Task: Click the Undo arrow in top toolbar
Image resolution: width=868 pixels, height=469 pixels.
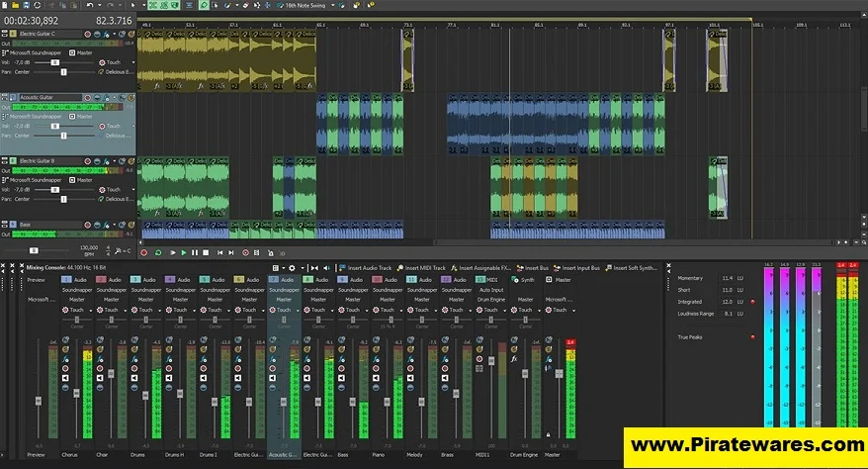Action: tap(90, 5)
